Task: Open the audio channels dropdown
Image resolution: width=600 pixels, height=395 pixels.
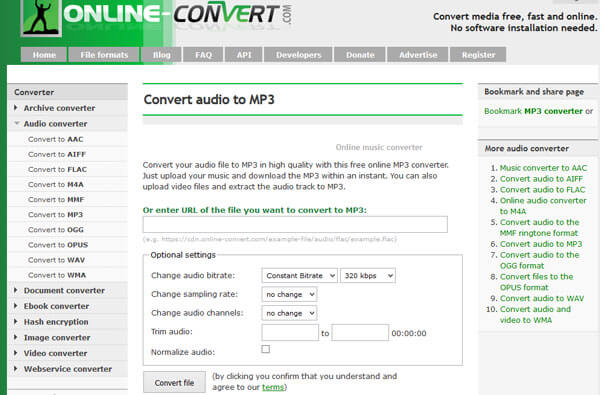Action: (289, 313)
